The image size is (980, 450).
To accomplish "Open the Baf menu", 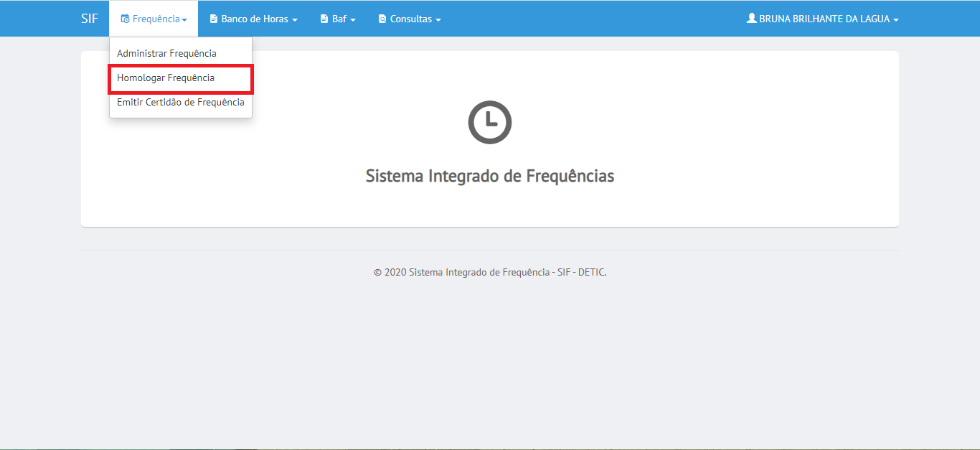I will click(338, 19).
